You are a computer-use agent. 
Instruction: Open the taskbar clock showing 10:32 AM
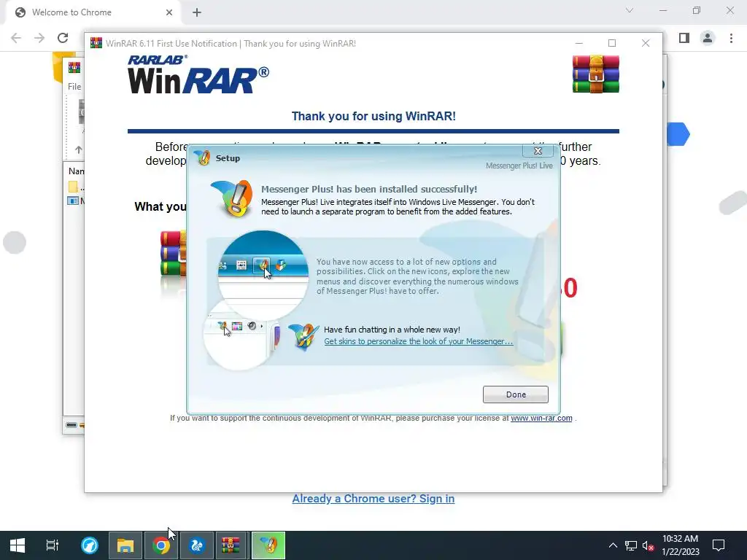pyautogui.click(x=681, y=545)
